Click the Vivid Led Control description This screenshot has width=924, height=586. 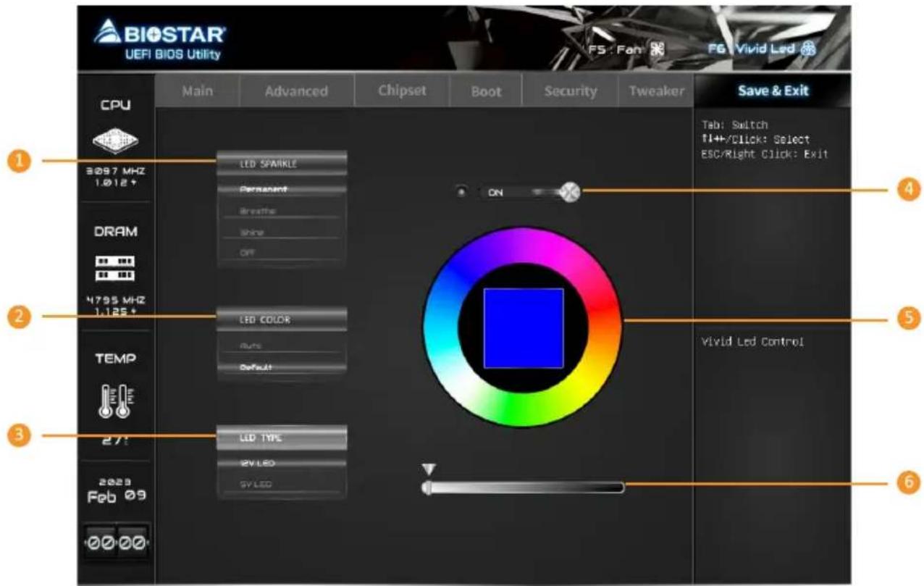[x=753, y=341]
